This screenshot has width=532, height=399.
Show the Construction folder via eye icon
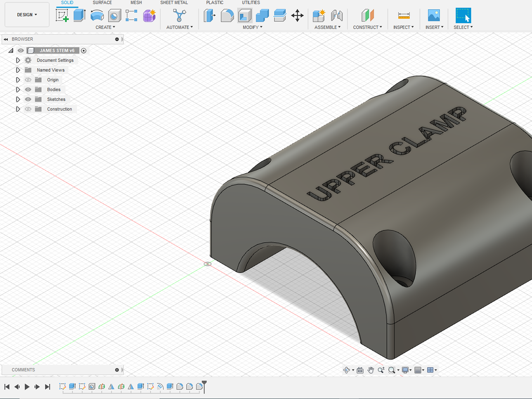(28, 109)
